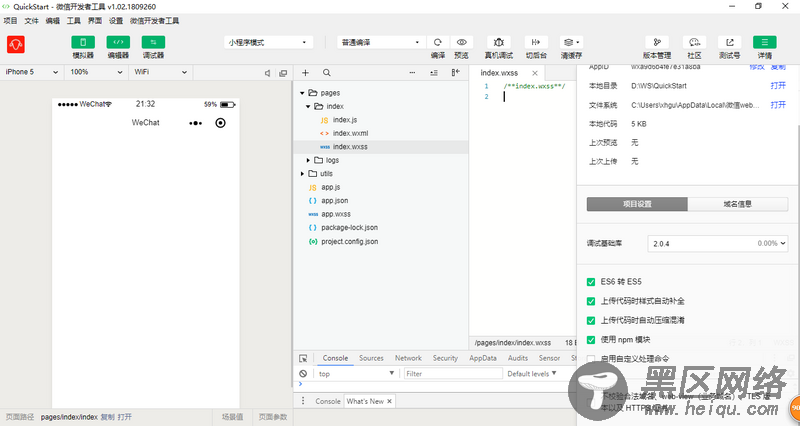Viewport: 800px width, 426px height.
Task: Click the console Filter input field
Action: pos(453,373)
